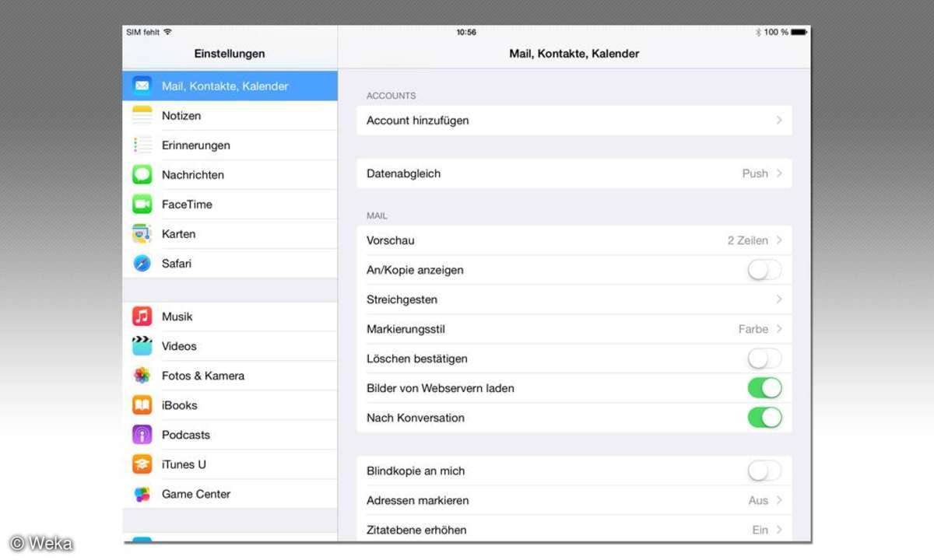
Task: Open Adressen markieren chevron next to Aus
Action: pos(779,500)
